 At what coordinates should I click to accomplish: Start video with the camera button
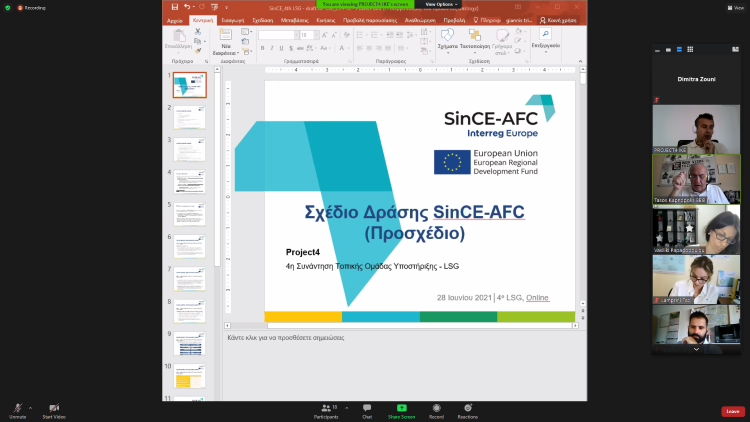(54, 408)
